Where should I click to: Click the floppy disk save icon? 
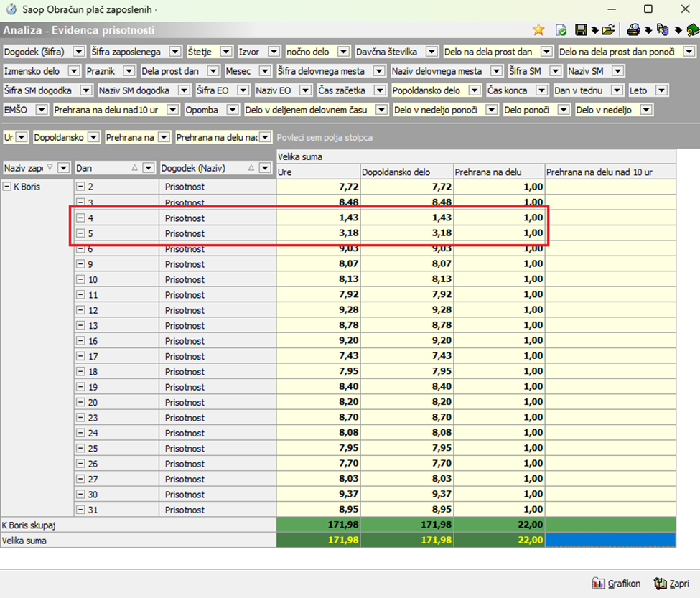pos(581,30)
